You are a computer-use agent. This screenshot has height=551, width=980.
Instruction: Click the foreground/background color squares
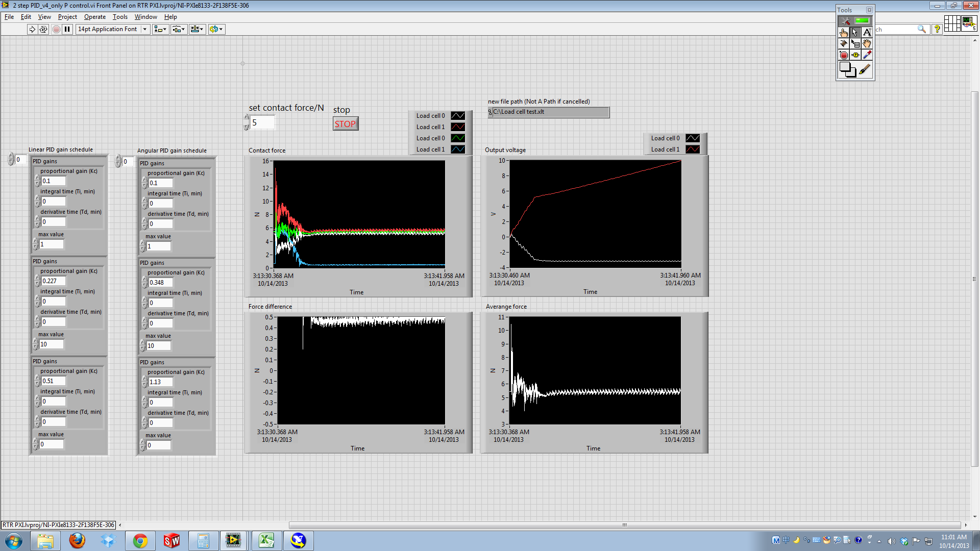pyautogui.click(x=847, y=69)
